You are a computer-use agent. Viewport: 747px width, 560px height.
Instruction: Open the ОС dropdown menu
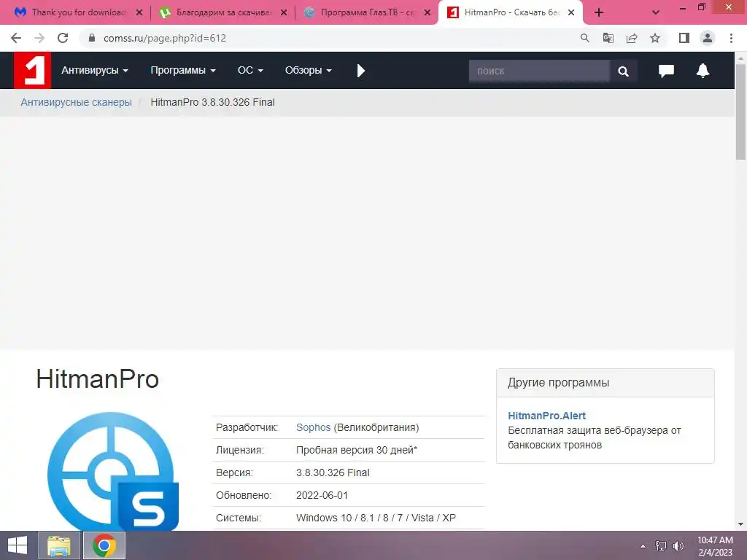250,71
